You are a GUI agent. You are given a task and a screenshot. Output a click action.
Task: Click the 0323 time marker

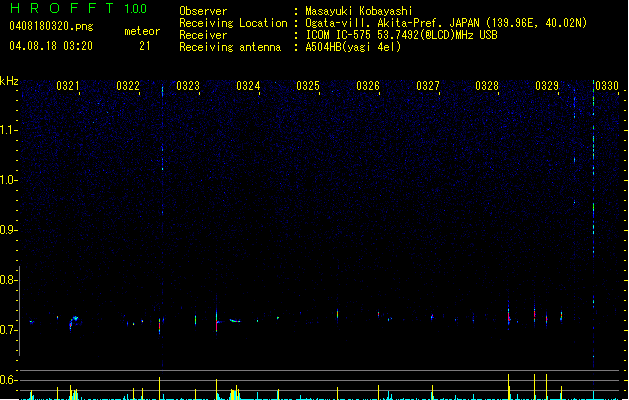[x=188, y=86]
